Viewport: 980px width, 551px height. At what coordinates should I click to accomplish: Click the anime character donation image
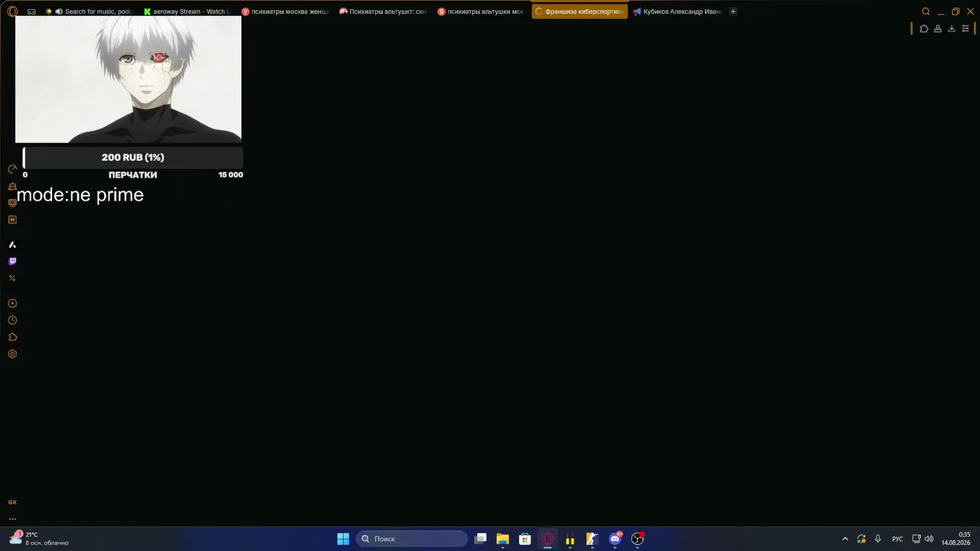(x=129, y=80)
